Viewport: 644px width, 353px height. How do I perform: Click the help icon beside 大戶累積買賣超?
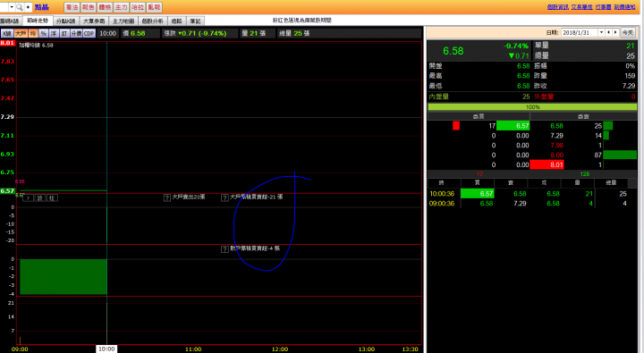pyautogui.click(x=225, y=198)
